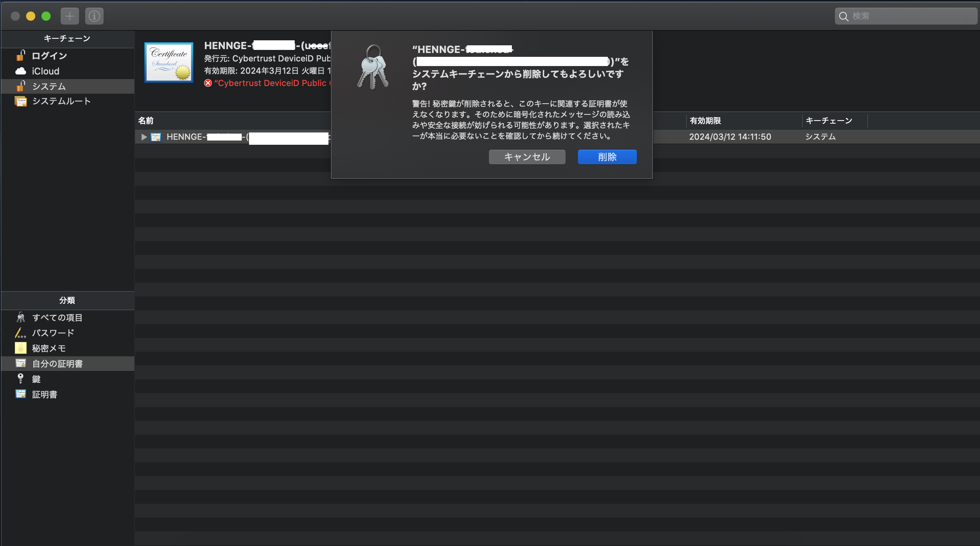980x546 pixels.
Task: Click the 検索 search field
Action: pyautogui.click(x=906, y=16)
